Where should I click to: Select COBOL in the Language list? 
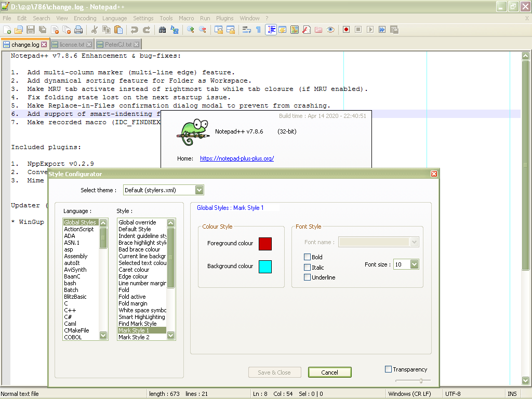tap(81, 337)
